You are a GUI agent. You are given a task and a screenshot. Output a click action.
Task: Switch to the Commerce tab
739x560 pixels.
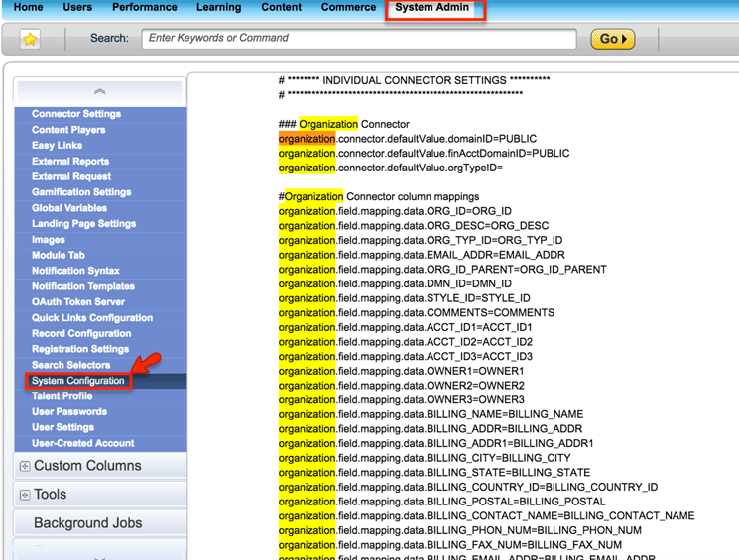click(x=348, y=8)
